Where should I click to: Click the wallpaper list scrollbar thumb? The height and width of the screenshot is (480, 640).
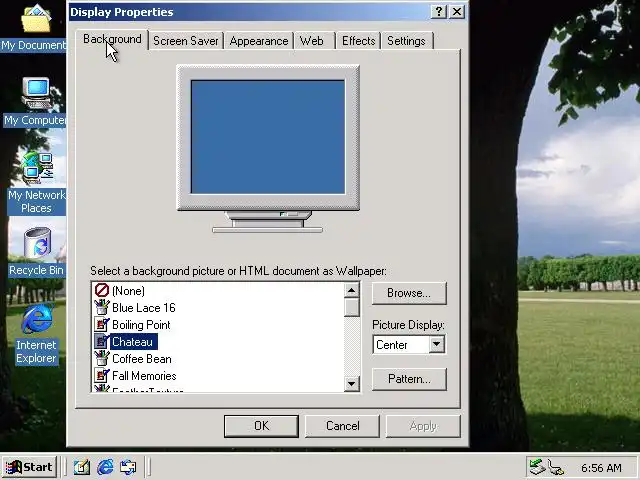click(x=351, y=307)
